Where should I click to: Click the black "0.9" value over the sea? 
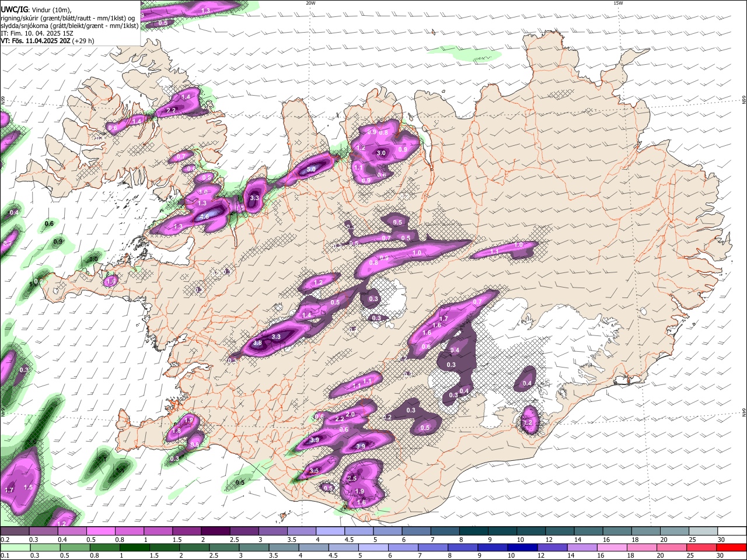pyautogui.click(x=58, y=241)
